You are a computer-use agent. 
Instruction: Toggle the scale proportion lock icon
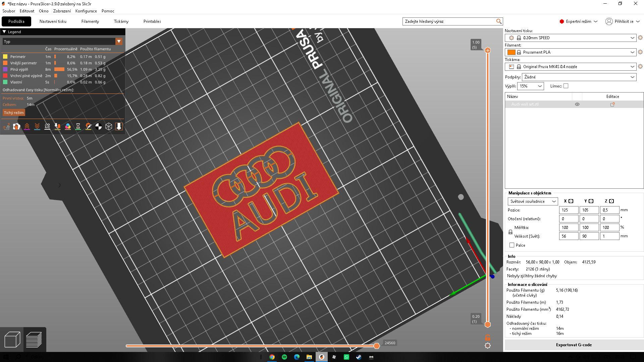pyautogui.click(x=511, y=232)
